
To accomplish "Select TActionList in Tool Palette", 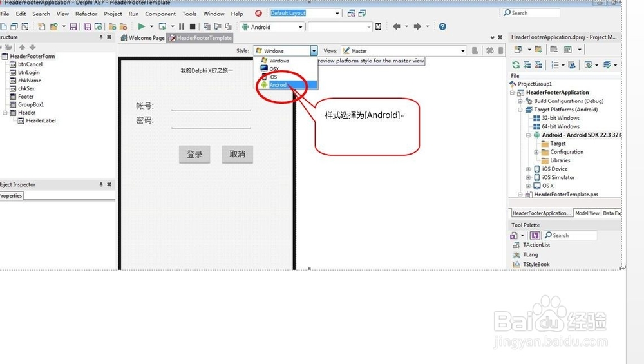I will (x=536, y=245).
